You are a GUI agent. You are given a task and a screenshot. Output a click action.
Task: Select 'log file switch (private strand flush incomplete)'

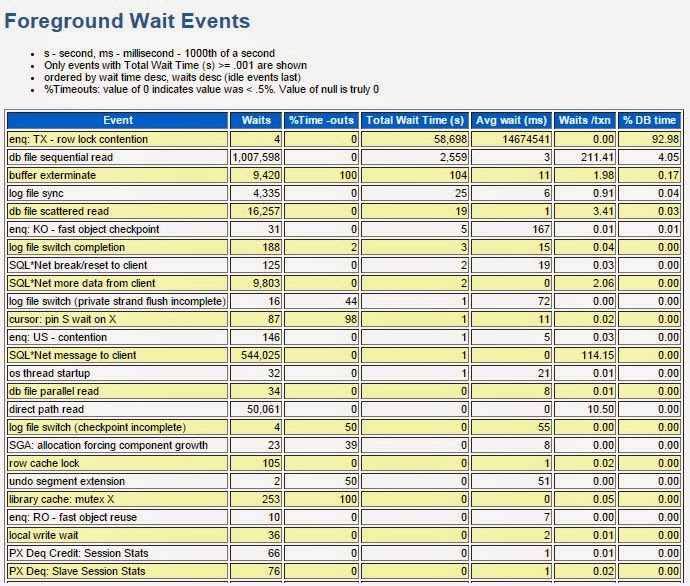coord(118,302)
